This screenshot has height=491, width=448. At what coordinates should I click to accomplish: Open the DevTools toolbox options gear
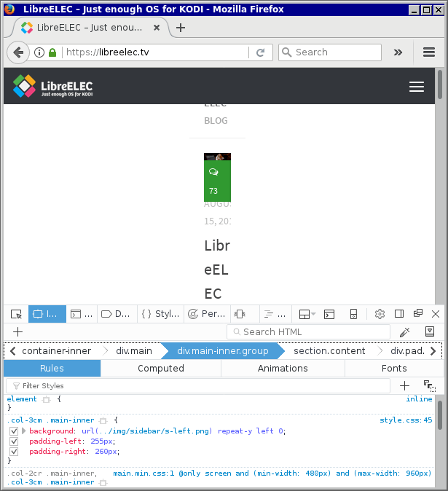point(380,314)
